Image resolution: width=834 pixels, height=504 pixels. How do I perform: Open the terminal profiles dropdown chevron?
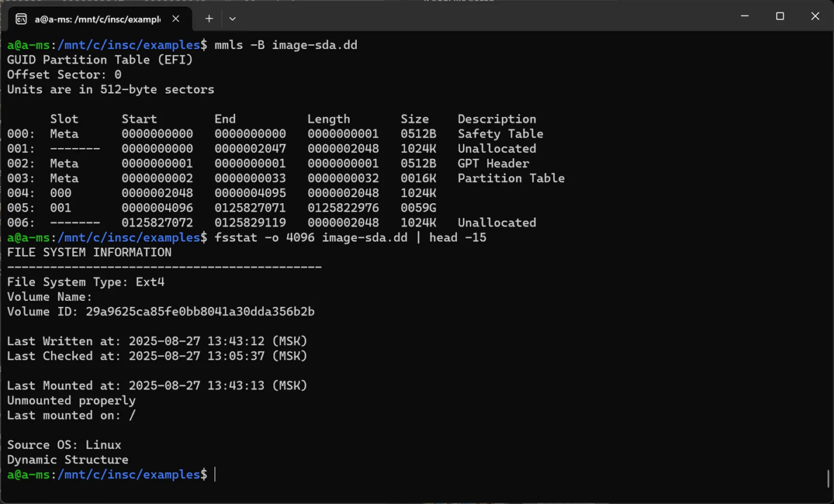233,19
